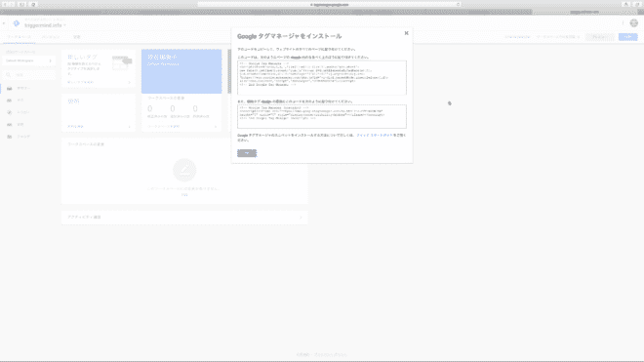Open the triggermind.info container dropdown
The width and height of the screenshot is (644, 362).
[45, 25]
